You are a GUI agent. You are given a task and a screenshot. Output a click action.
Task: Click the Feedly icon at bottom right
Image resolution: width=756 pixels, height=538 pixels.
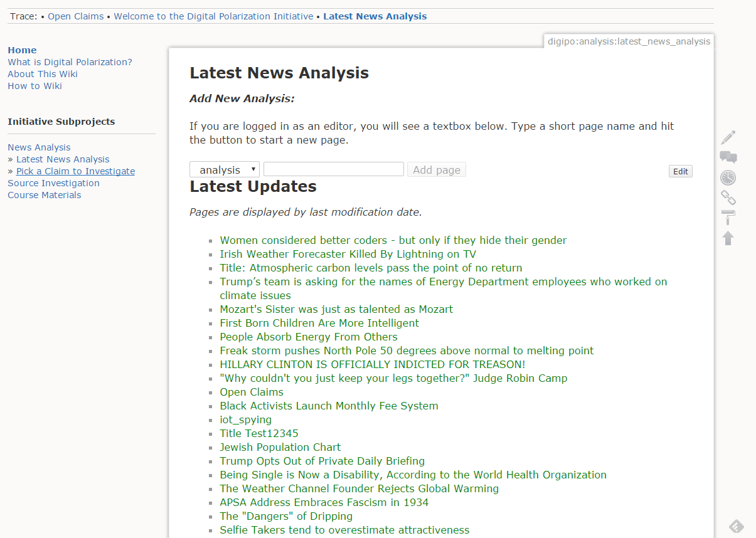(736, 526)
